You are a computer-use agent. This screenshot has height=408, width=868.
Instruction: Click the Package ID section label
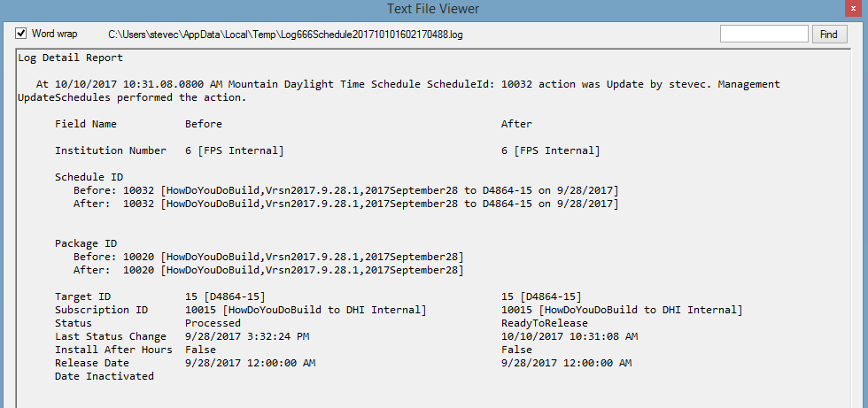click(86, 243)
